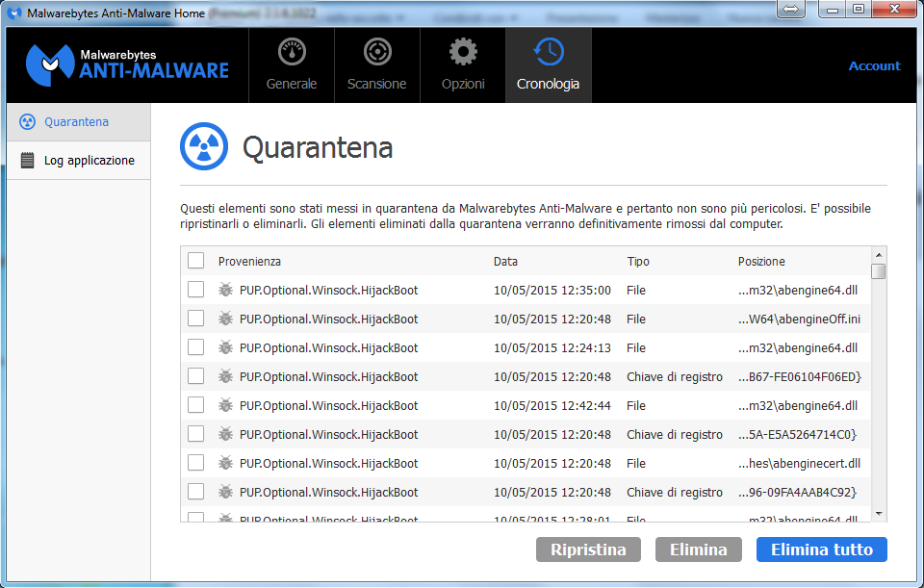Image resolution: width=924 pixels, height=588 pixels.
Task: Click Chiave di registro in the 5A-E5A5264714C0} row
Action: (675, 435)
